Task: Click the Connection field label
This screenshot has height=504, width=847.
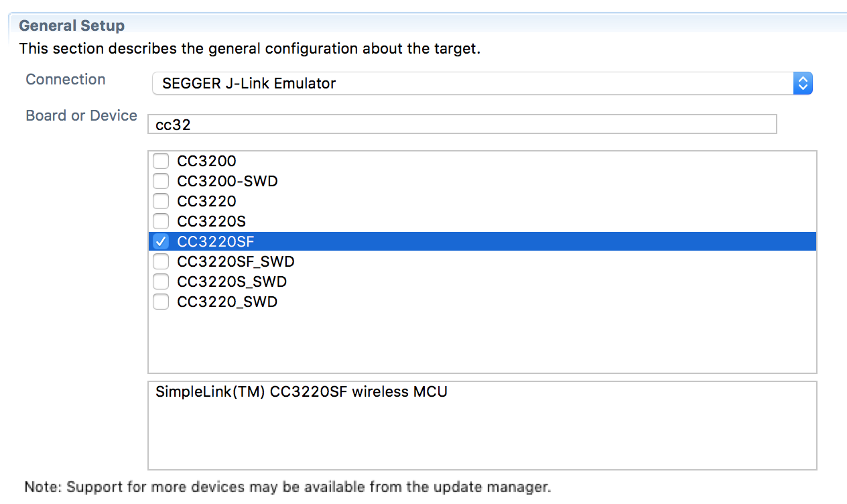Action: pyautogui.click(x=66, y=79)
